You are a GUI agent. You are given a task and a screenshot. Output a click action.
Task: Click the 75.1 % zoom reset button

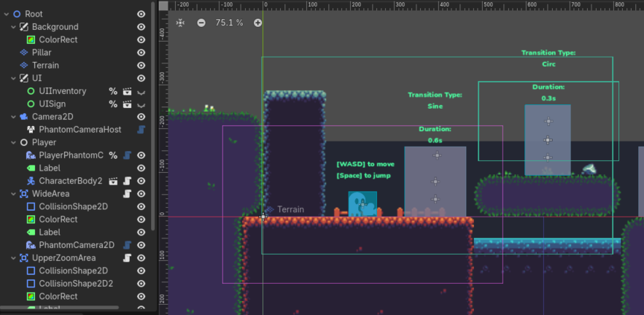pyautogui.click(x=229, y=23)
